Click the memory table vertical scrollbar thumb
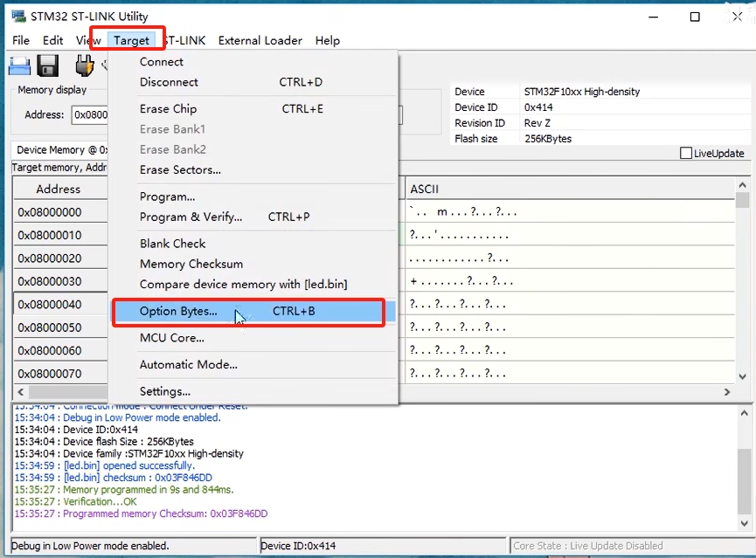Image resolution: width=756 pixels, height=558 pixels. [743, 200]
